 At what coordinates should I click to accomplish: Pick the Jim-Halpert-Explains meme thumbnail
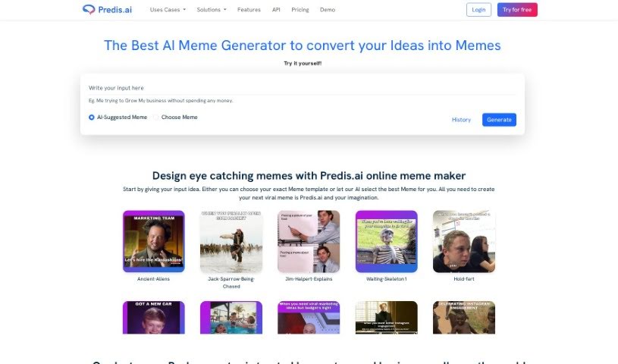309,241
